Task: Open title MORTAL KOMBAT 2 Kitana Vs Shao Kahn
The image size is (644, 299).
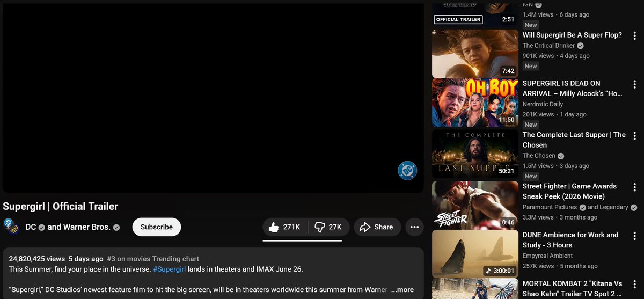Action: tap(572, 289)
